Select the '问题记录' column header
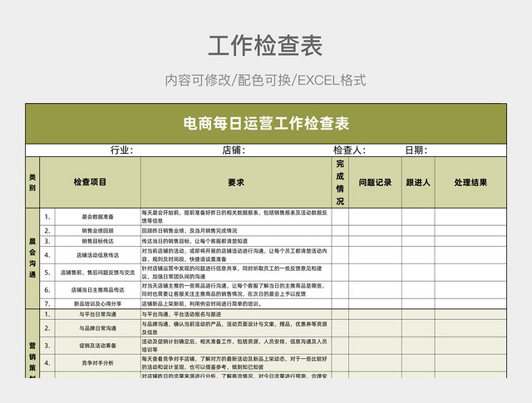 [375, 183]
